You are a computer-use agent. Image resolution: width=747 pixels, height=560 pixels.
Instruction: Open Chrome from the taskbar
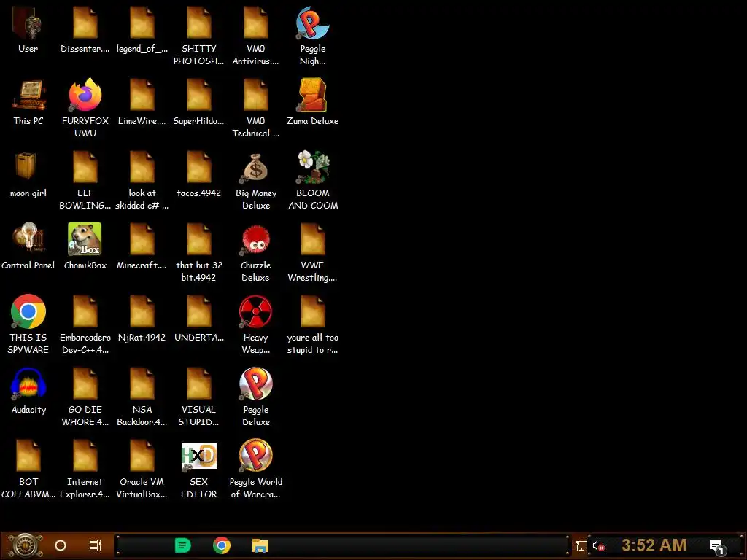(x=222, y=545)
